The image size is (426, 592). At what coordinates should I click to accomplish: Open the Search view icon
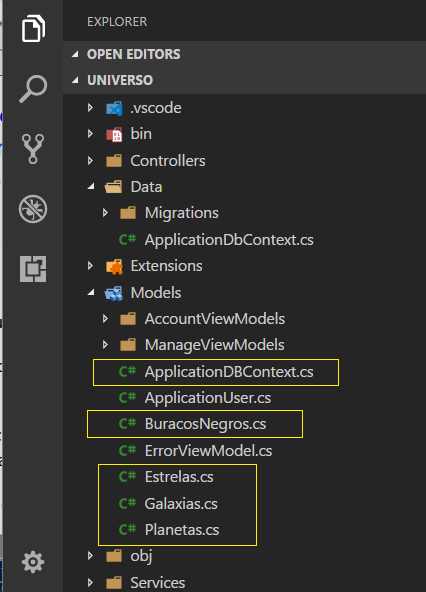click(33, 89)
